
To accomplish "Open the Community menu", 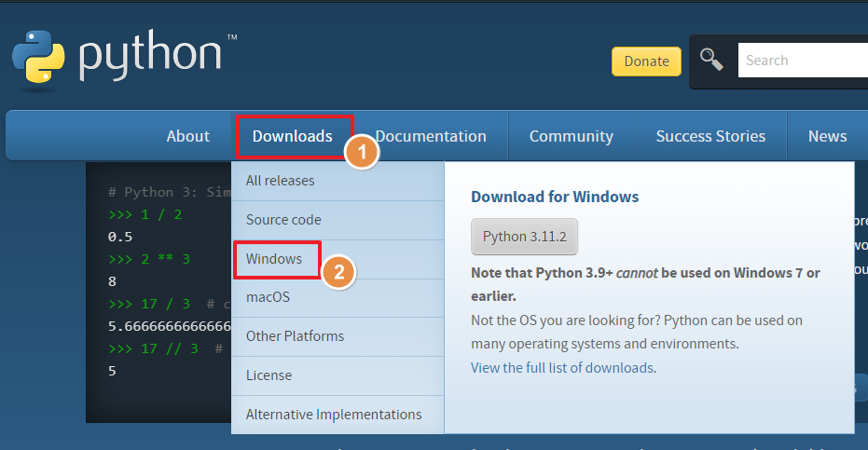I will 572,136.
